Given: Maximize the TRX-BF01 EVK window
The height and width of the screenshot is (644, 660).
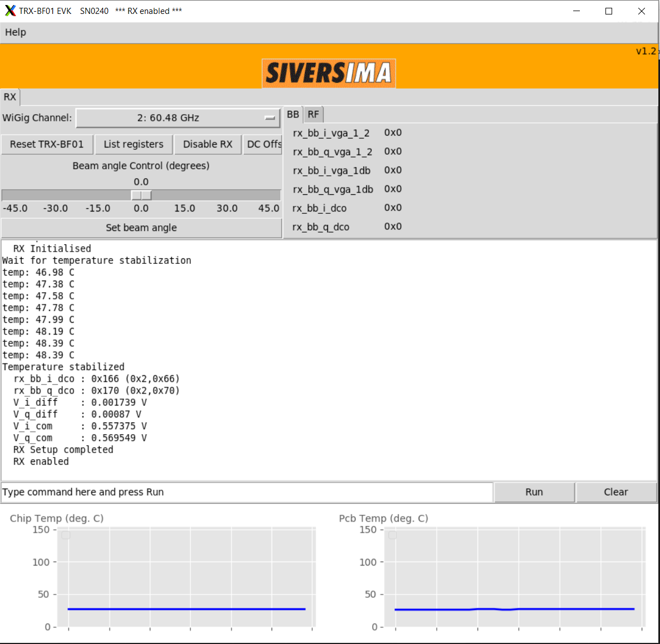Looking at the screenshot, I should 609,11.
